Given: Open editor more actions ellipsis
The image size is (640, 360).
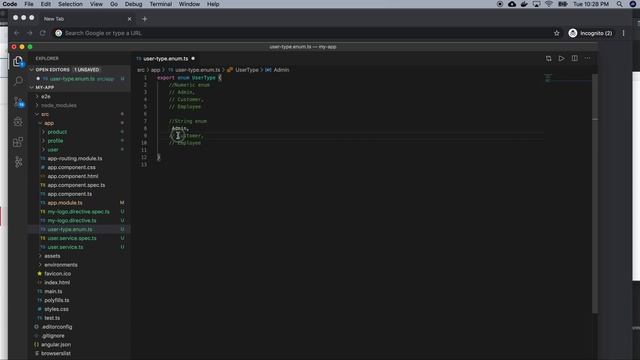Looking at the screenshot, I should [x=587, y=58].
